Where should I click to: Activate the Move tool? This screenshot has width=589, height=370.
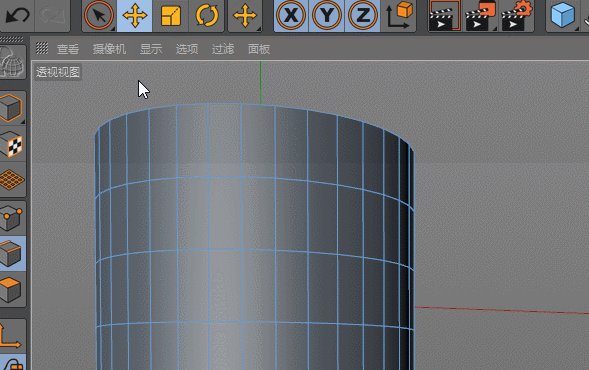click(x=134, y=15)
